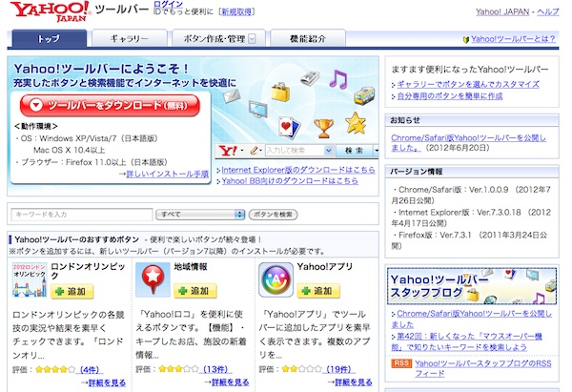Click the purple music note icon
This screenshot has width=572, height=392.
[337, 79]
